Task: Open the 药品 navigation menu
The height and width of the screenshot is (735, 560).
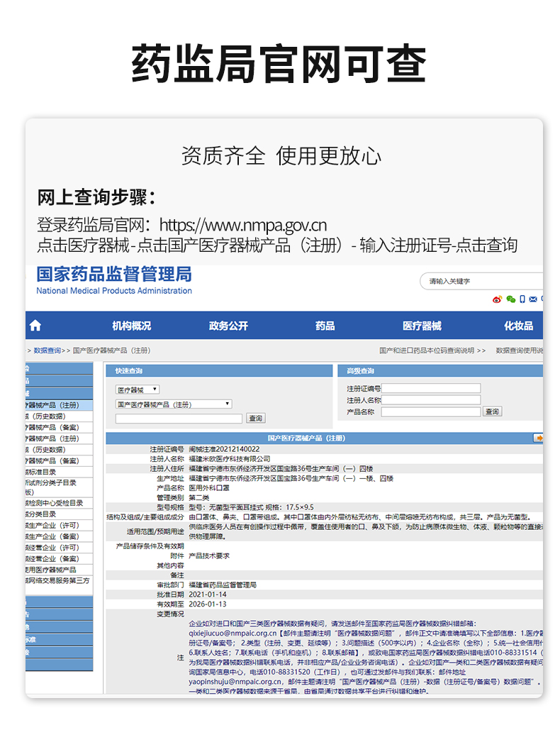Action: [x=325, y=326]
